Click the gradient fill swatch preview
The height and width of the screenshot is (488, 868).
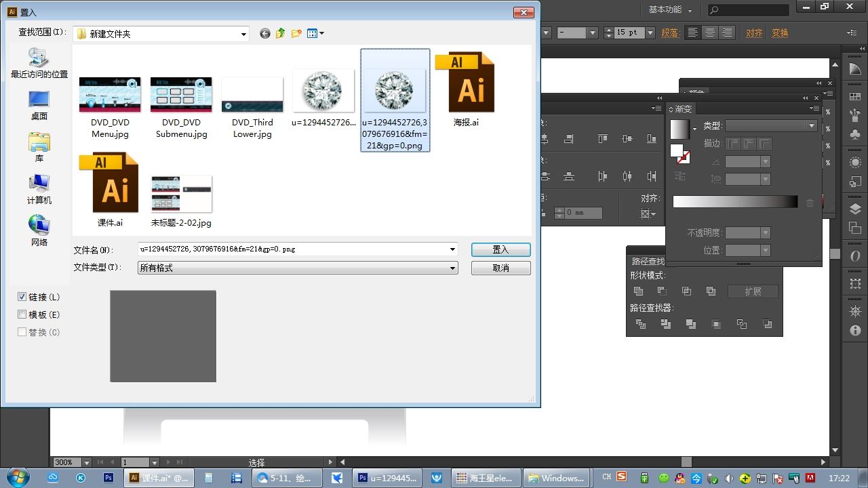click(x=679, y=129)
